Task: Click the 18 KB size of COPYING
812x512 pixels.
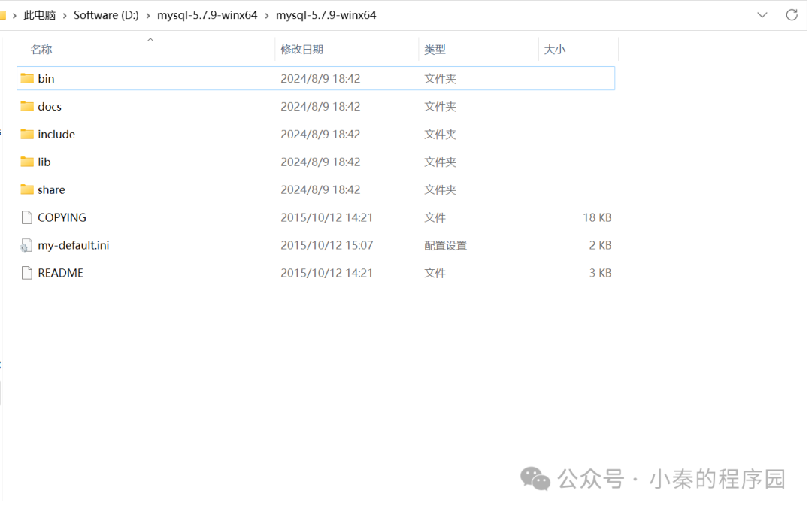Action: 597,217
